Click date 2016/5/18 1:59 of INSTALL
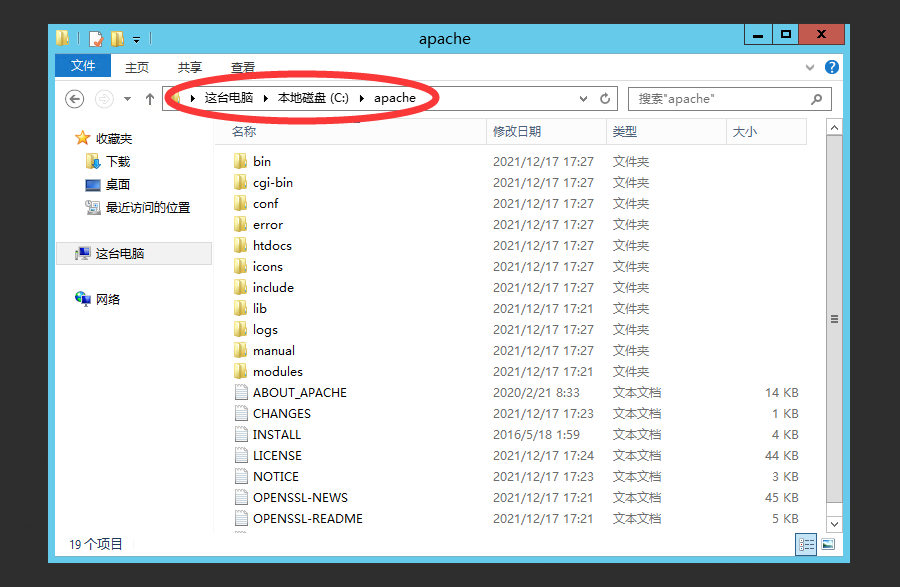Screen dimensions: 900x587 pos(536,434)
